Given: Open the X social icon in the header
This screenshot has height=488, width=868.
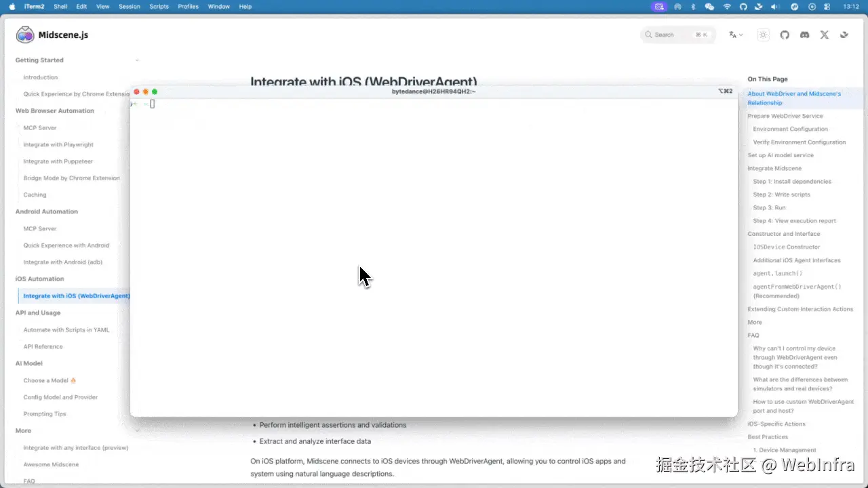Looking at the screenshot, I should (824, 35).
